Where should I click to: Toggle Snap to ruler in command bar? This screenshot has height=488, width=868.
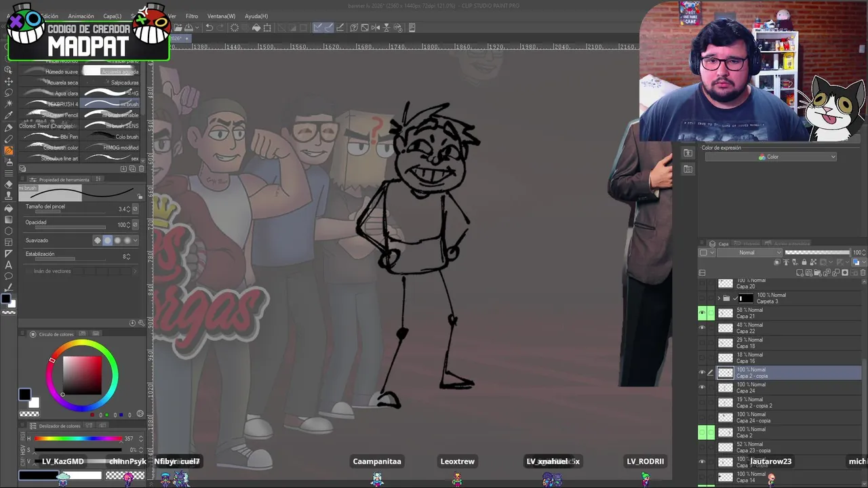pyautogui.click(x=317, y=28)
